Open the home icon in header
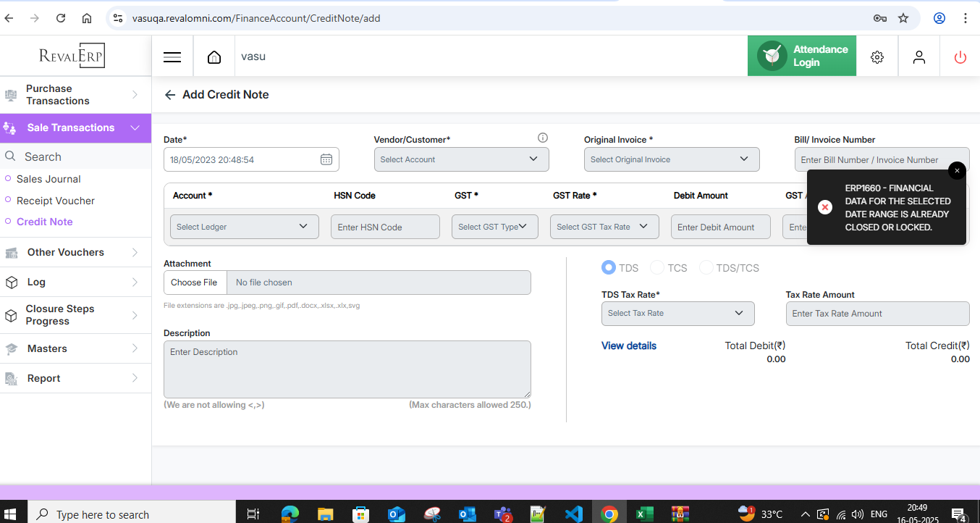Viewport: 980px width, 523px height. tap(214, 57)
